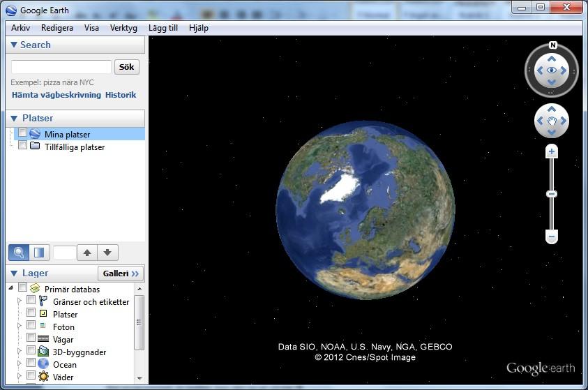
Task: Move selected place down with arrow
Action: coord(107,253)
